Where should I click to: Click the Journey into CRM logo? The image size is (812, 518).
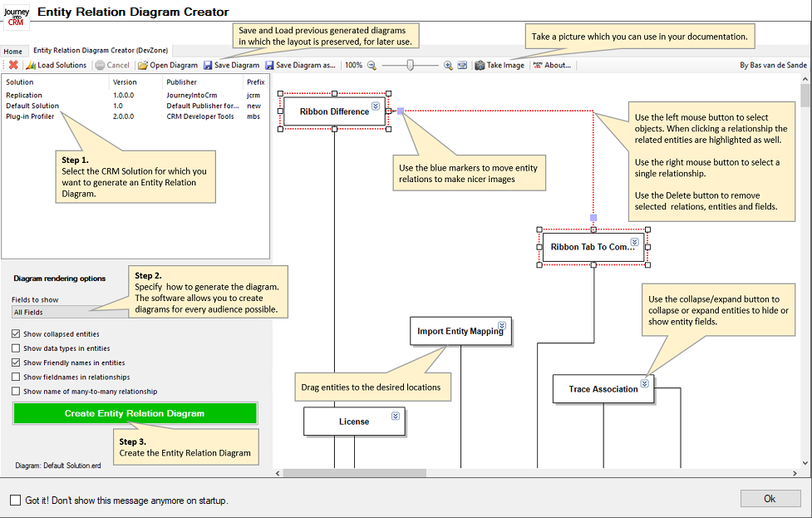point(17,17)
